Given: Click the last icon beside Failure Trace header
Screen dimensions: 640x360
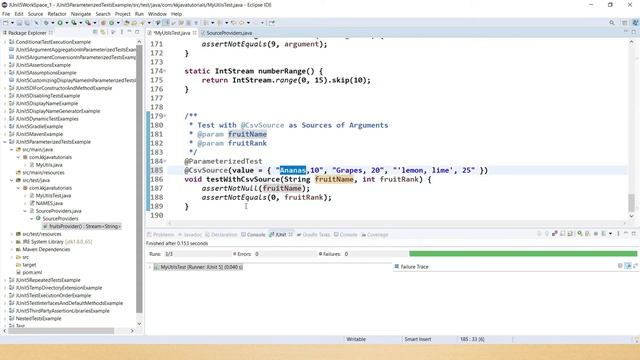Looking at the screenshot, I should [x=636, y=266].
